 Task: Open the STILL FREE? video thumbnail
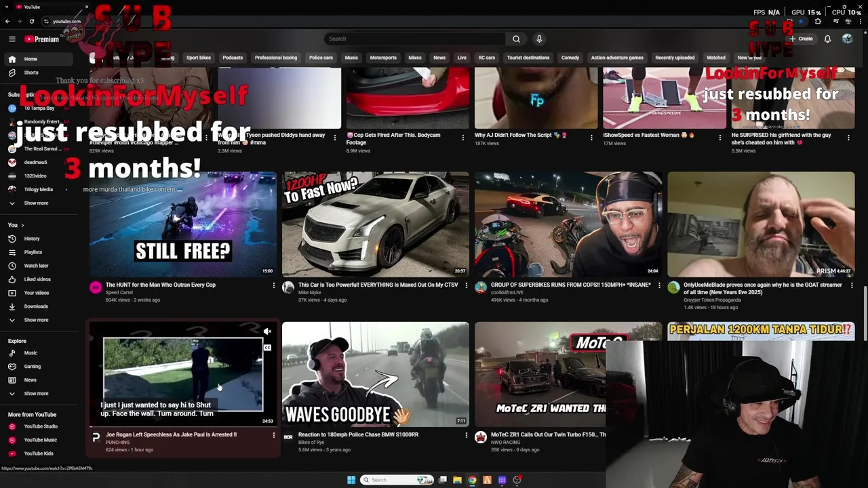click(x=183, y=224)
